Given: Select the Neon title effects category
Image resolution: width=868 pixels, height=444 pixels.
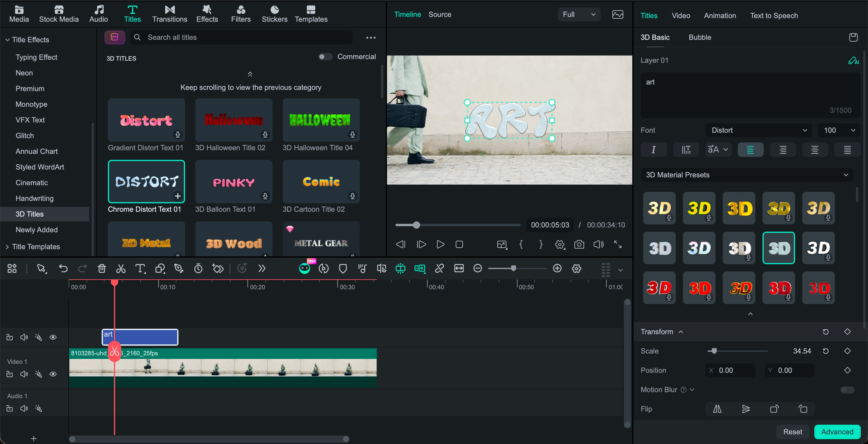Looking at the screenshot, I should click(24, 73).
